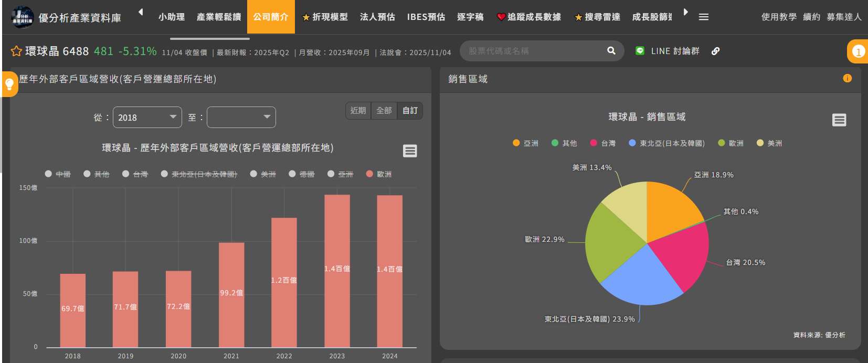This screenshot has height=363, width=868.
Task: Click the orange lightbulb tip icon
Action: [9, 84]
